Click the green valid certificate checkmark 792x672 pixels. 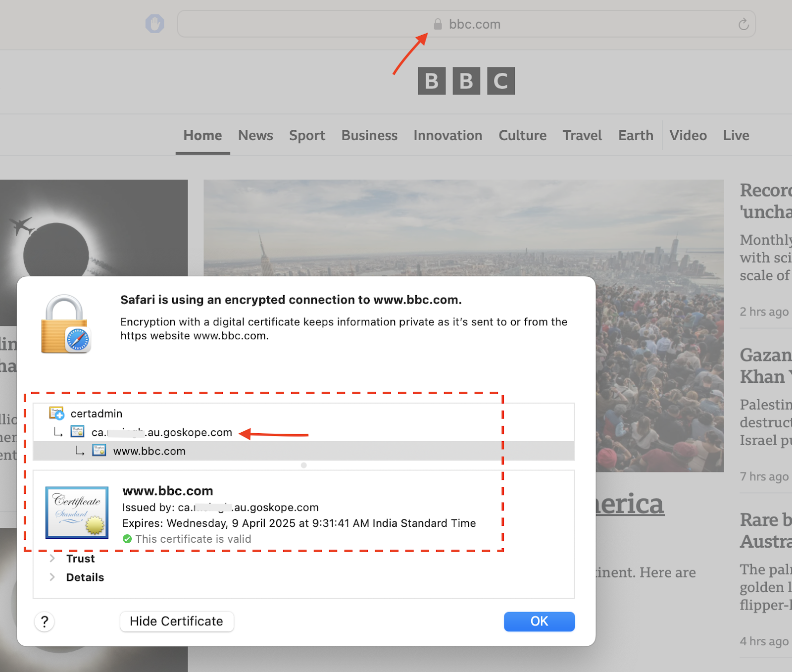(127, 539)
